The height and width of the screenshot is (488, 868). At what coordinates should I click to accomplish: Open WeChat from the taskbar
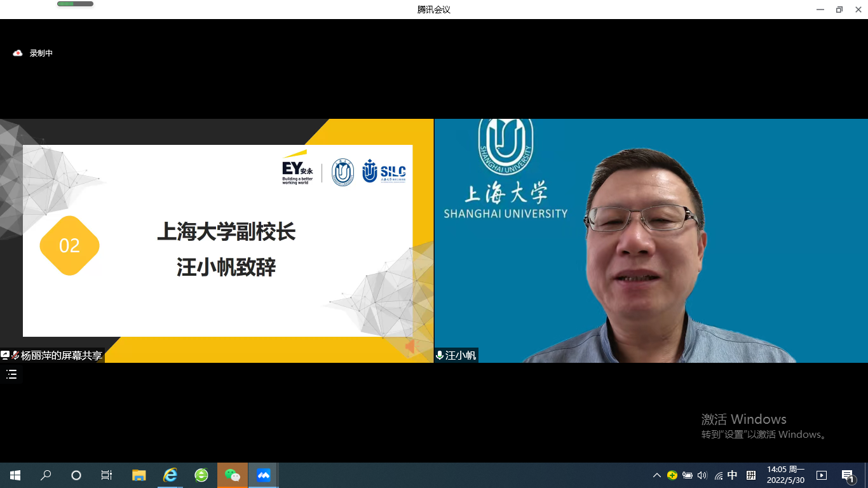[233, 475]
